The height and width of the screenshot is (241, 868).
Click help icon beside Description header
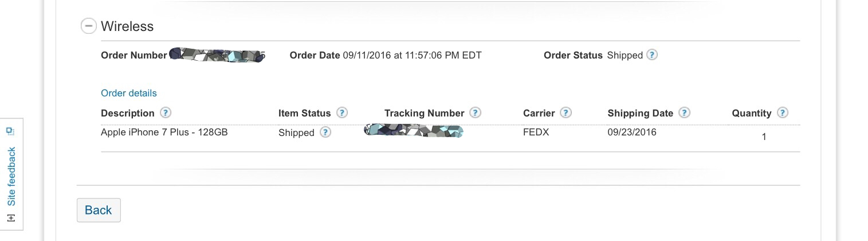[166, 112]
